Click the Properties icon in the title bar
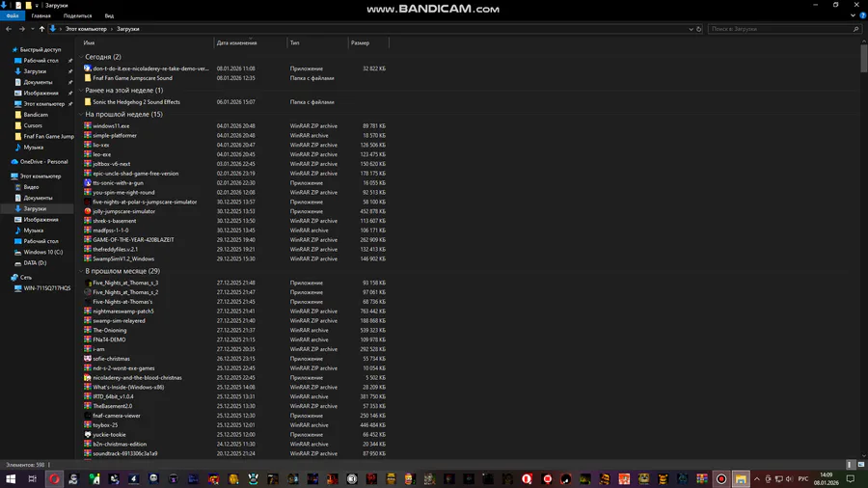868x488 pixels. 18,5
